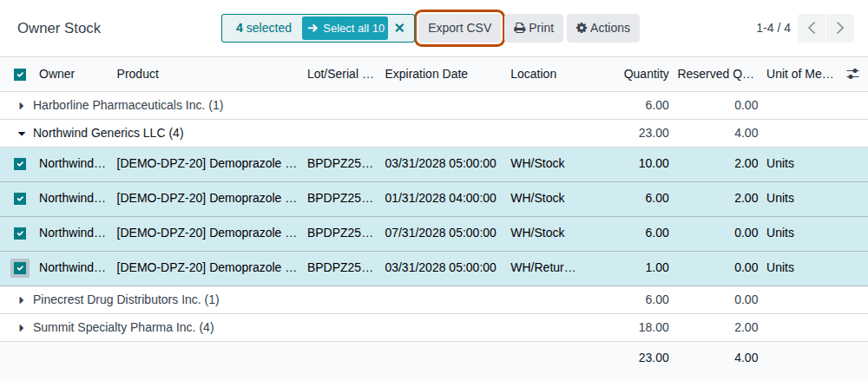This screenshot has height=381, width=868.
Task: Click the 1-4 / 4 pager counter
Action: (773, 29)
